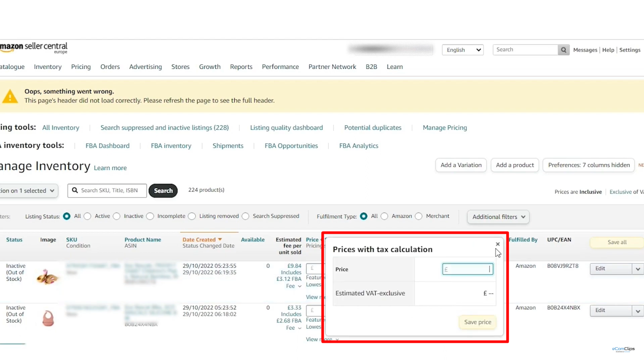The width and height of the screenshot is (644, 362).
Task: Open the FBA Opportunities link
Action: click(x=291, y=146)
